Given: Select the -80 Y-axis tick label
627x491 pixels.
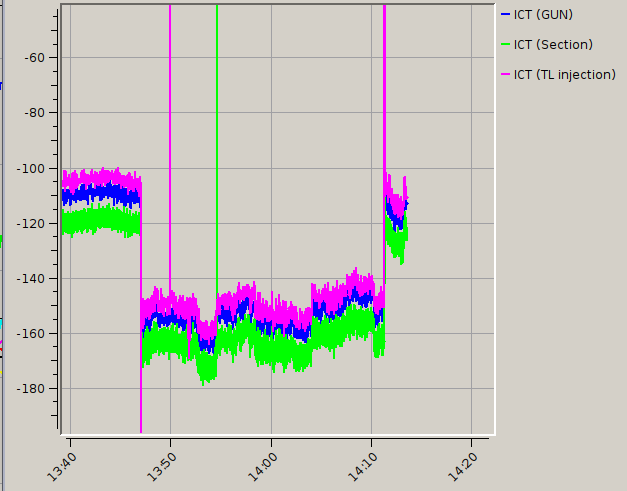Looking at the screenshot, I should [x=34, y=112].
